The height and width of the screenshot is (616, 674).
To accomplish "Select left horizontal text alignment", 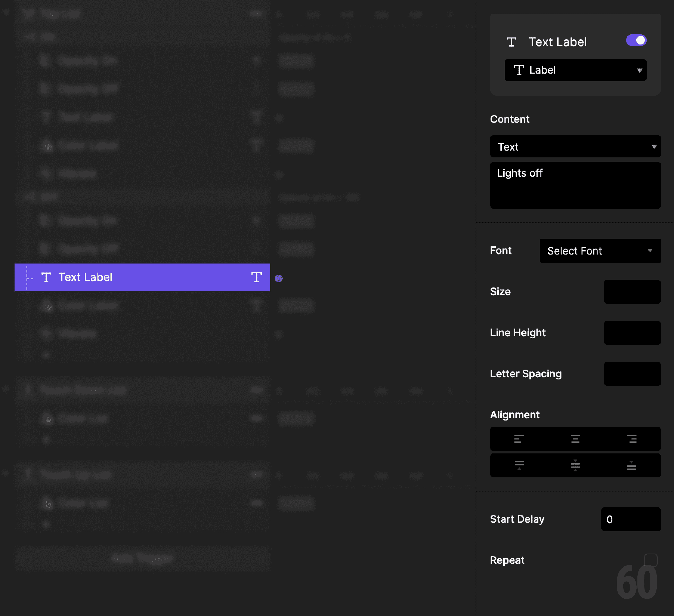I will click(x=518, y=439).
